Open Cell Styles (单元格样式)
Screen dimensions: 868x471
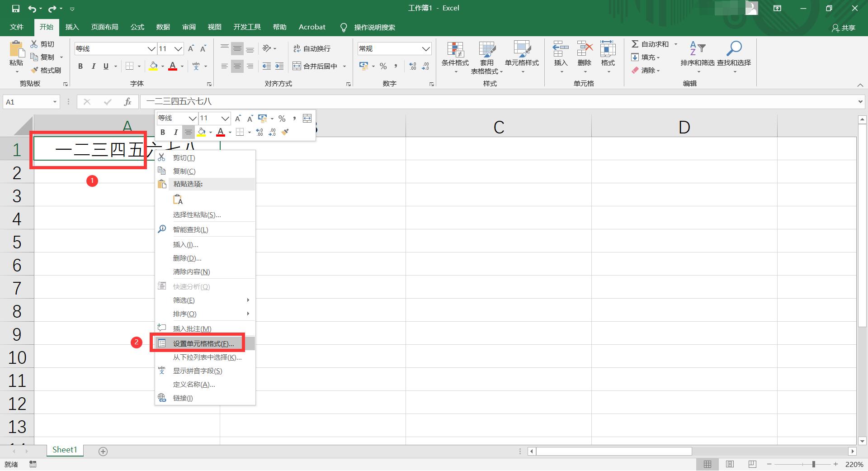click(522, 57)
